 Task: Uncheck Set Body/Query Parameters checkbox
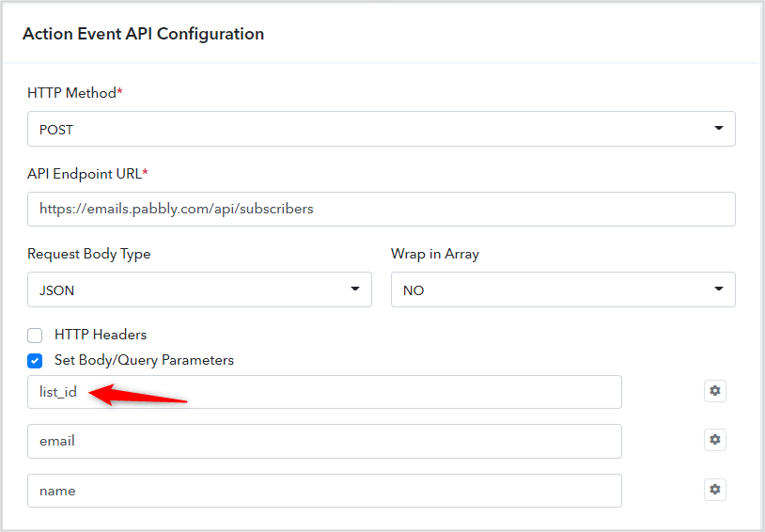[35, 361]
